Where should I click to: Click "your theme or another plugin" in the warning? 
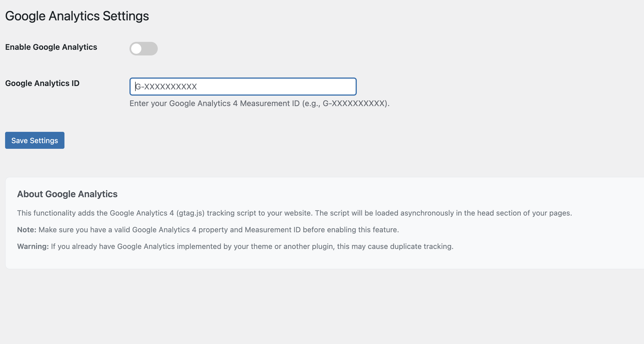pos(284,246)
